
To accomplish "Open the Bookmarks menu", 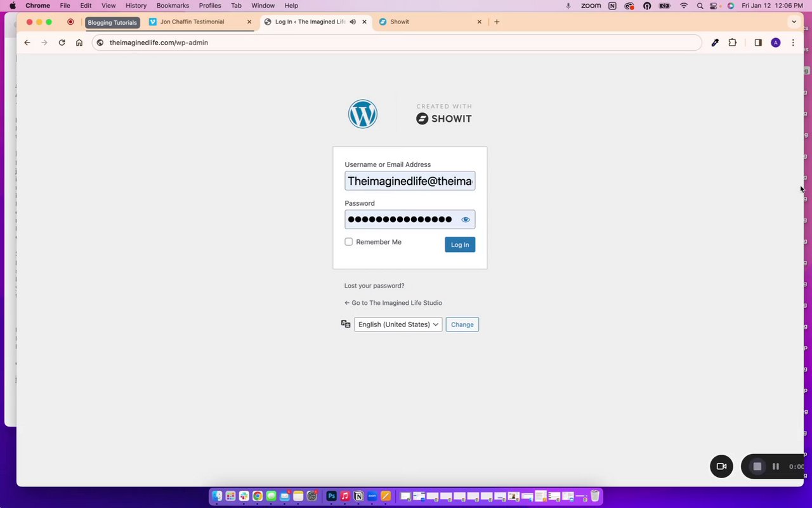I will point(173,6).
